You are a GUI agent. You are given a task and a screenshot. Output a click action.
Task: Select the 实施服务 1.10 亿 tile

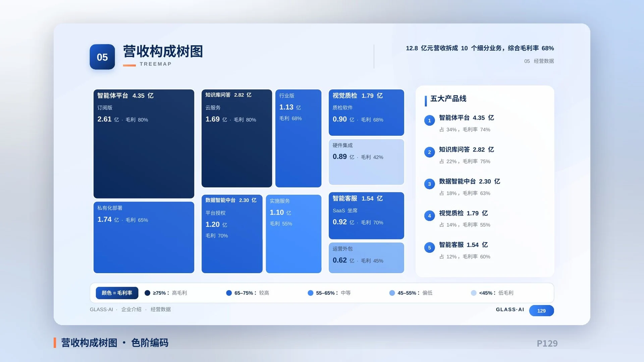click(x=293, y=234)
